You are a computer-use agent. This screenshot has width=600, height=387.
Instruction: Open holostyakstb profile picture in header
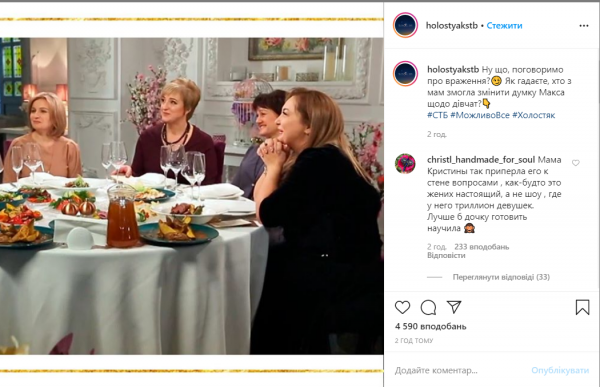[x=405, y=25]
